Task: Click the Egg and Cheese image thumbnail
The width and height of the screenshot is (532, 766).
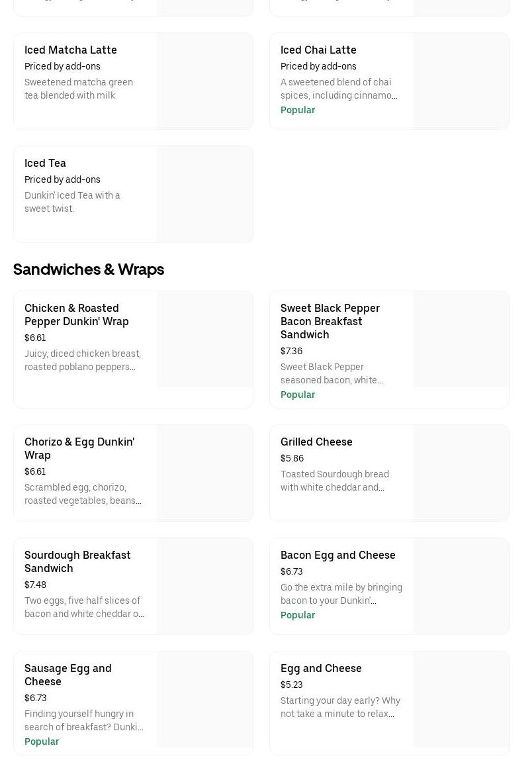Action: [x=461, y=699]
